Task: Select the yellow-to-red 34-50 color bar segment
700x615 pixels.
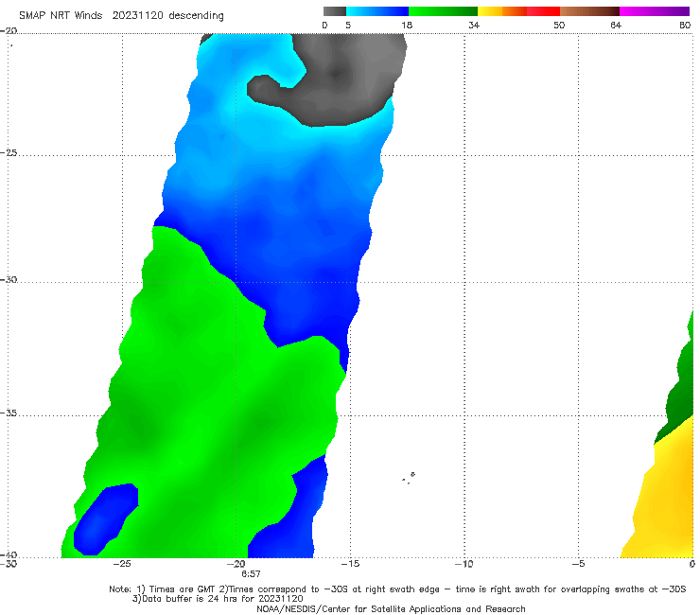Action: 518,11
